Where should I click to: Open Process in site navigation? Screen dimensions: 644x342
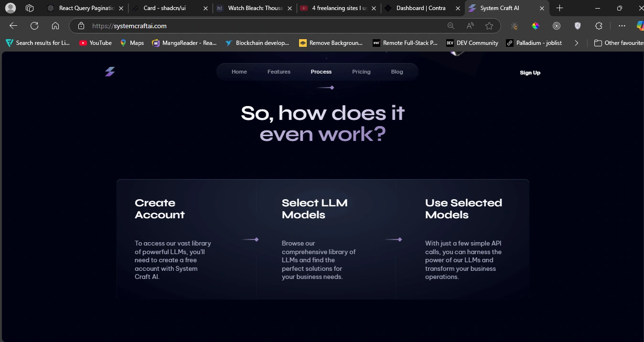pos(321,72)
